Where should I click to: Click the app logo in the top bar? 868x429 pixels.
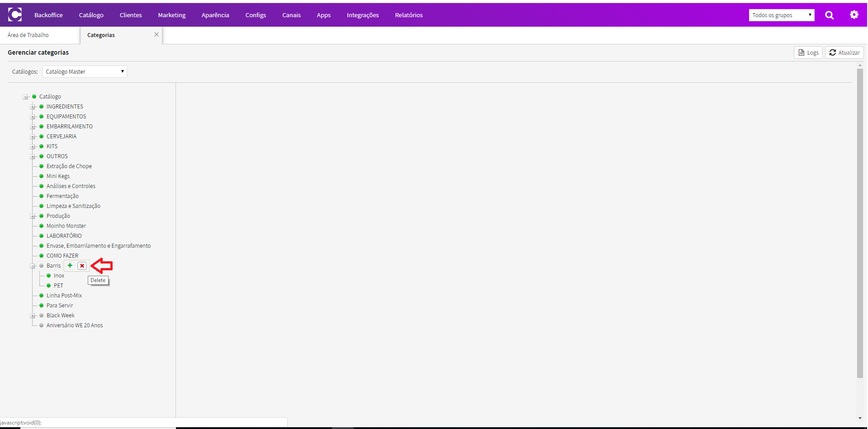15,15
